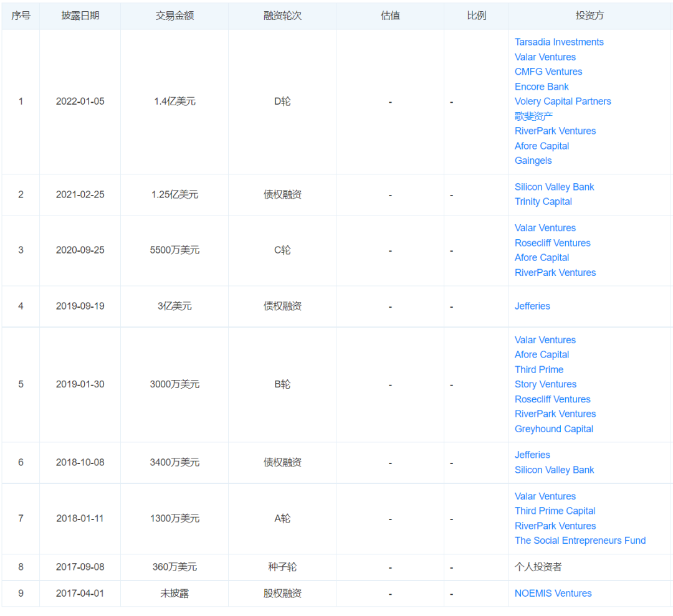Screen dimensions: 673x616
Task: Click the Jefferies link for the 2019-09-19 round
Action: (532, 306)
